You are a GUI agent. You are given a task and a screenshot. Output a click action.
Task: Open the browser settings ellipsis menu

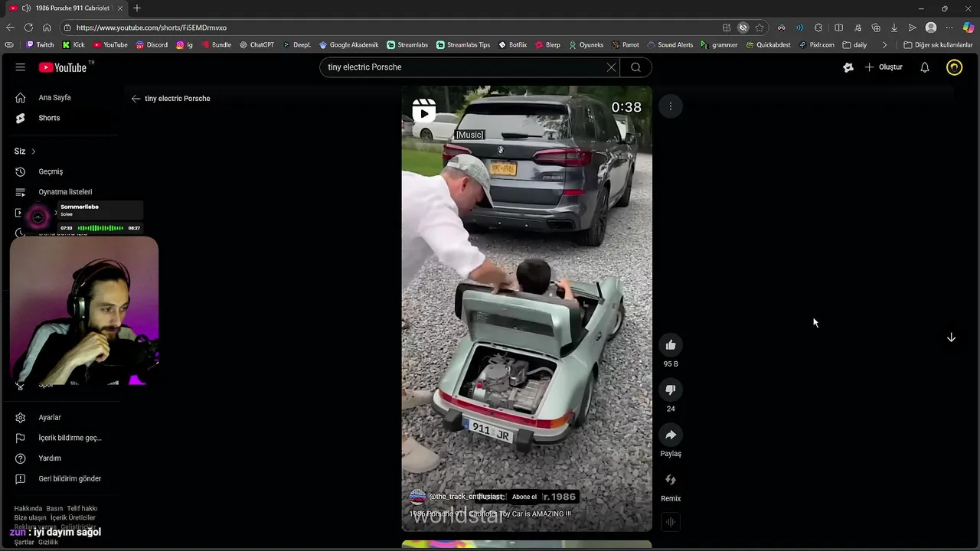(949, 28)
